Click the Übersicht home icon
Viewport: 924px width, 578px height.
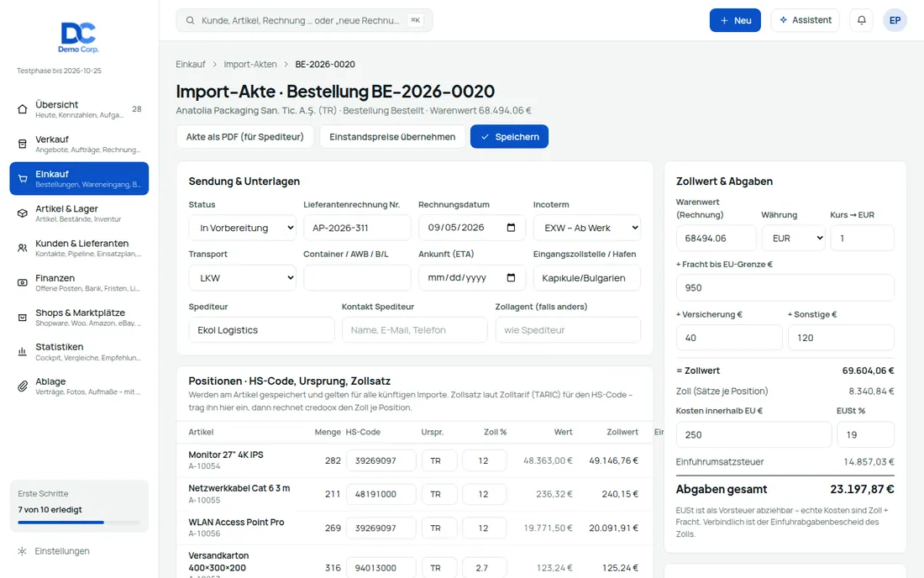23,109
